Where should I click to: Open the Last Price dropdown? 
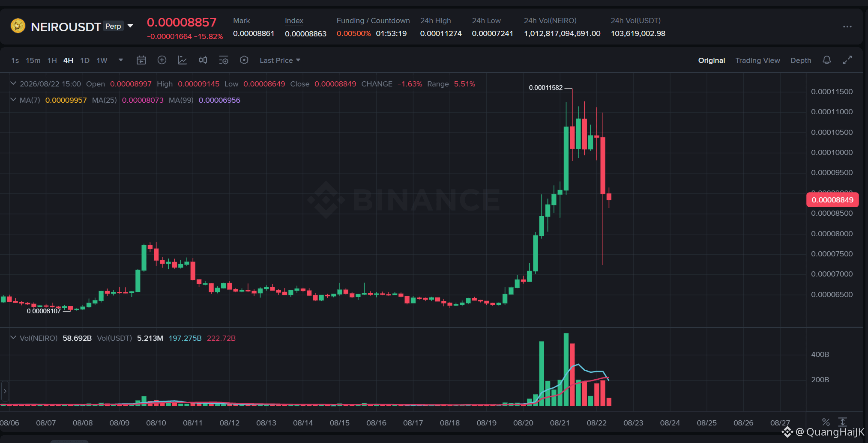point(280,60)
